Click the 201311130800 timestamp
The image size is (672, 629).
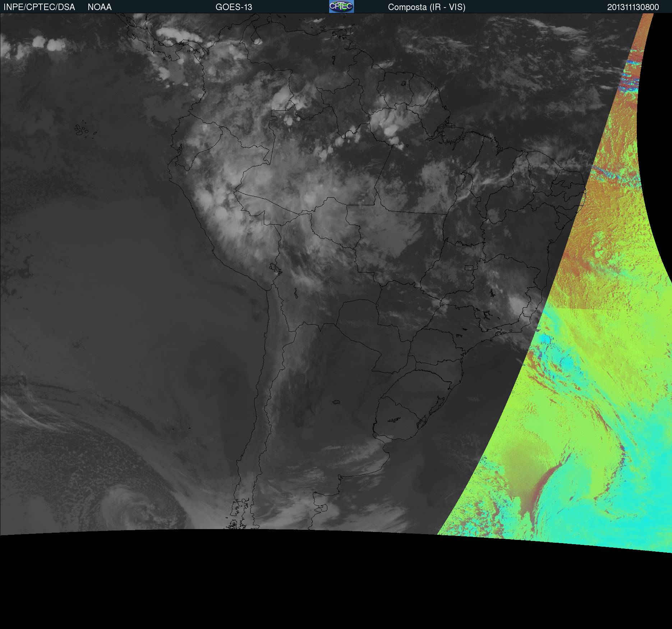pyautogui.click(x=633, y=7)
